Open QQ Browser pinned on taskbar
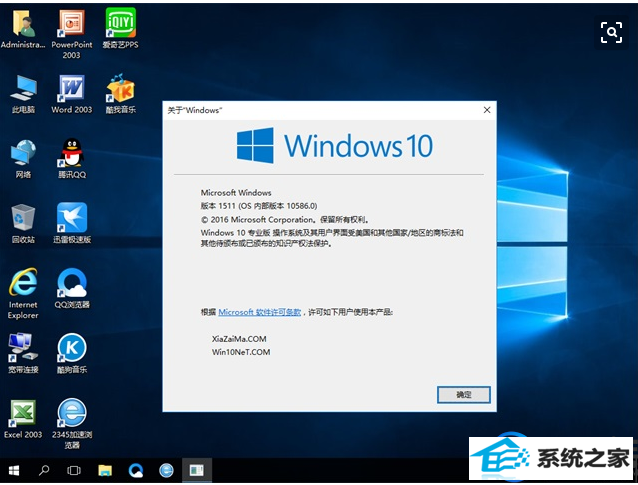638x485 pixels. click(x=135, y=470)
